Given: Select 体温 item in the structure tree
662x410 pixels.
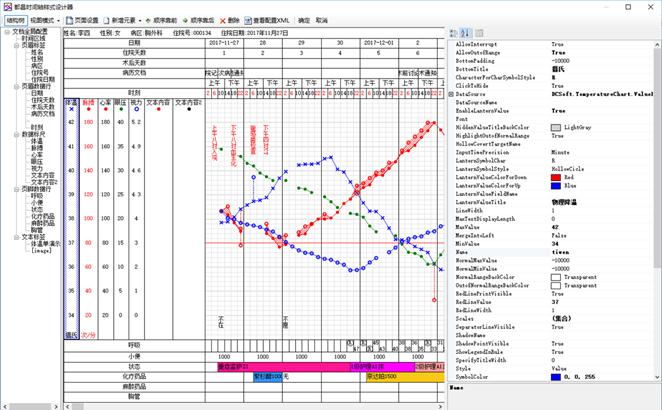Looking at the screenshot, I should (37, 141).
